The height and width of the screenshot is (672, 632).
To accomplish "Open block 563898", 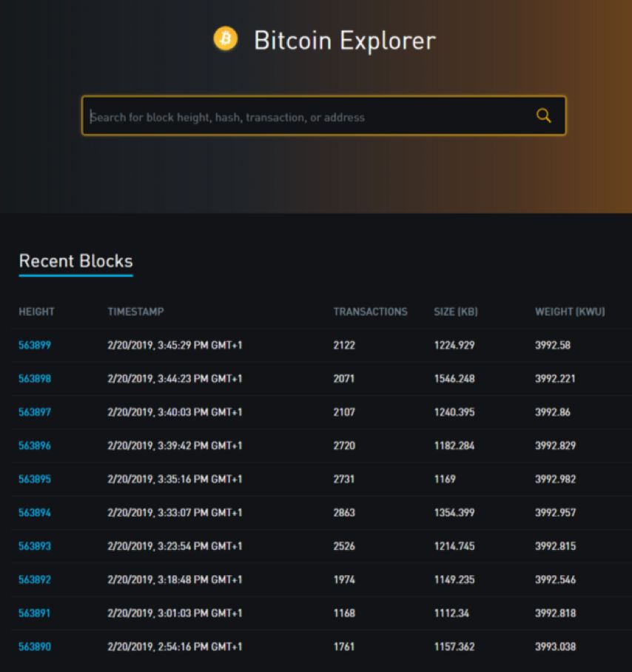I will tap(35, 378).
